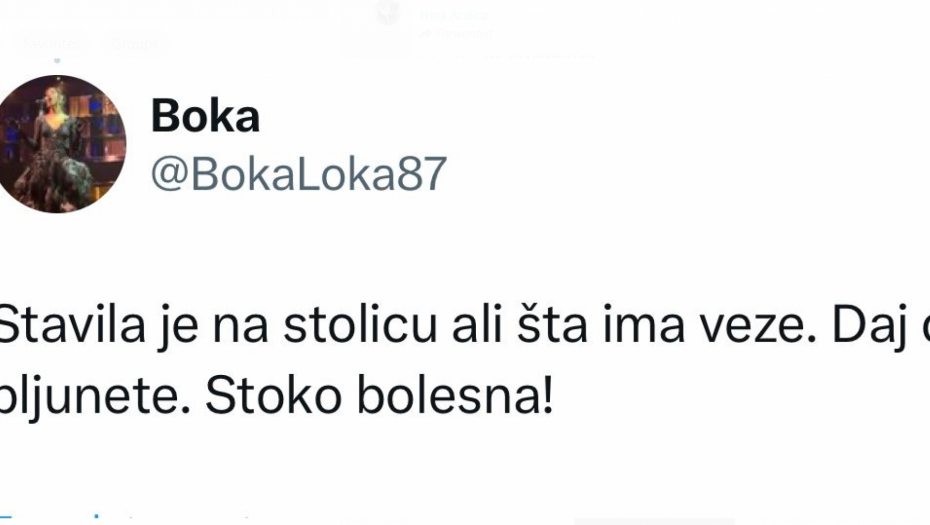Click the display name Boka
930x525 pixels.
click(205, 117)
